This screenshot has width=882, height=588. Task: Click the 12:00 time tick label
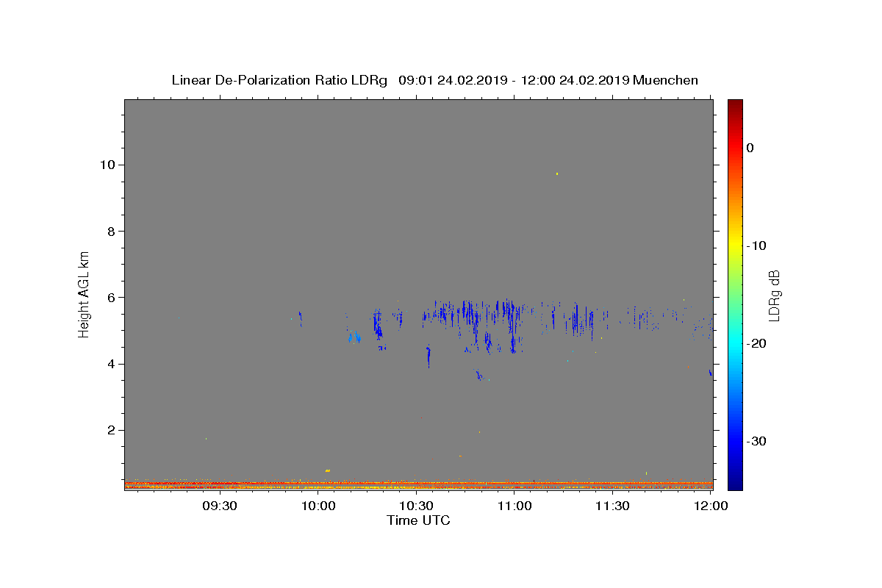point(711,506)
